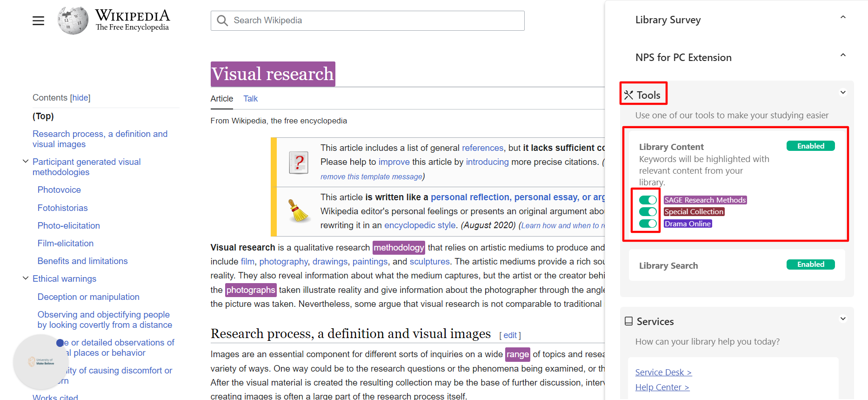868x400 pixels.
Task: Open the 'references' link in notice
Action: coord(482,148)
